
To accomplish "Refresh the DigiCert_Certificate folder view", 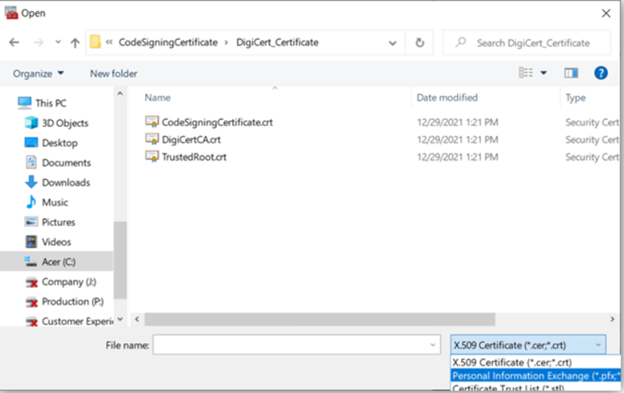I will [419, 43].
